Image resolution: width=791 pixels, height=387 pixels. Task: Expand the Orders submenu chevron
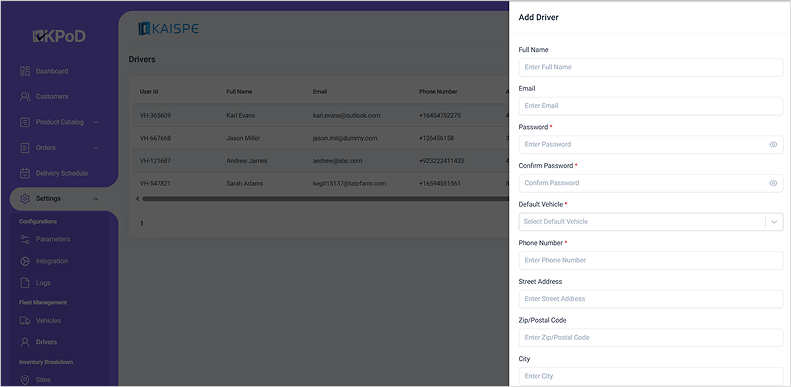[x=96, y=148]
